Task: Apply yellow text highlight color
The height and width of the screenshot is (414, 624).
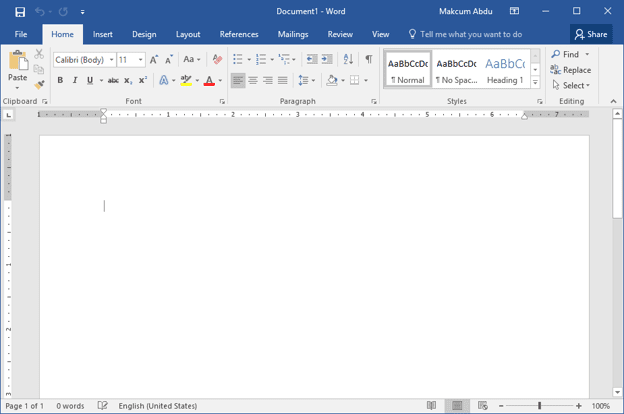Action: pos(186,80)
